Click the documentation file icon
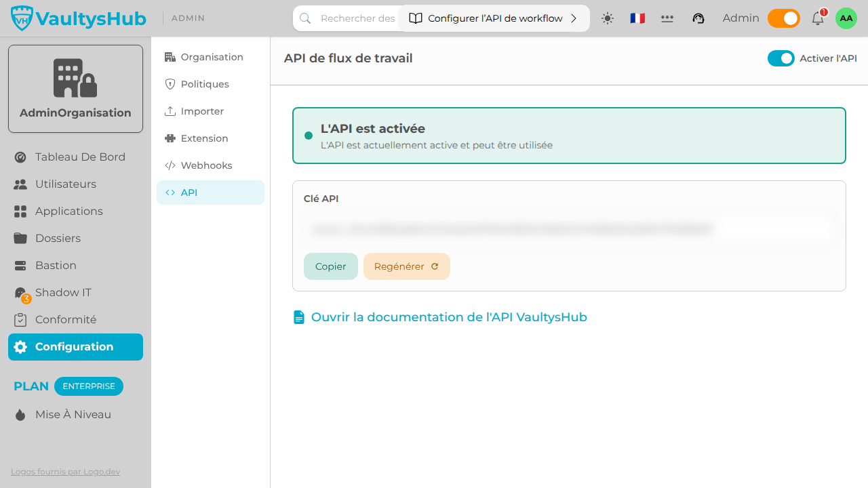 pos(299,317)
